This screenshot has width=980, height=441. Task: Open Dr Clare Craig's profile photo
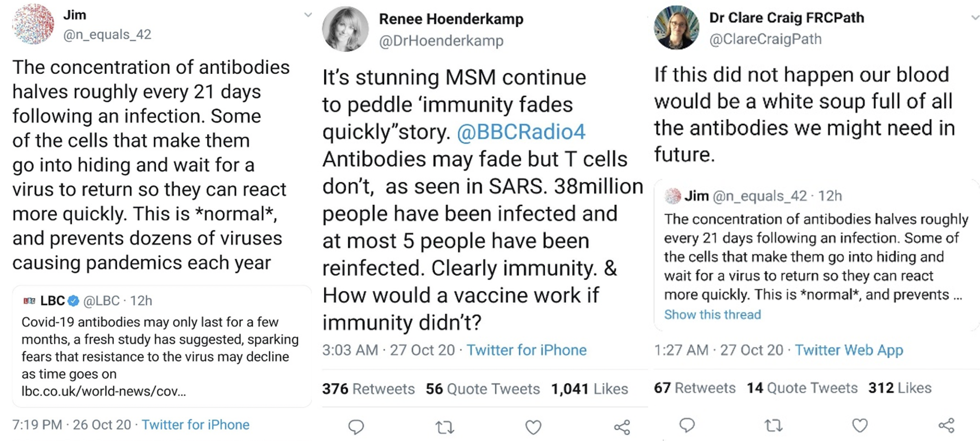click(677, 27)
